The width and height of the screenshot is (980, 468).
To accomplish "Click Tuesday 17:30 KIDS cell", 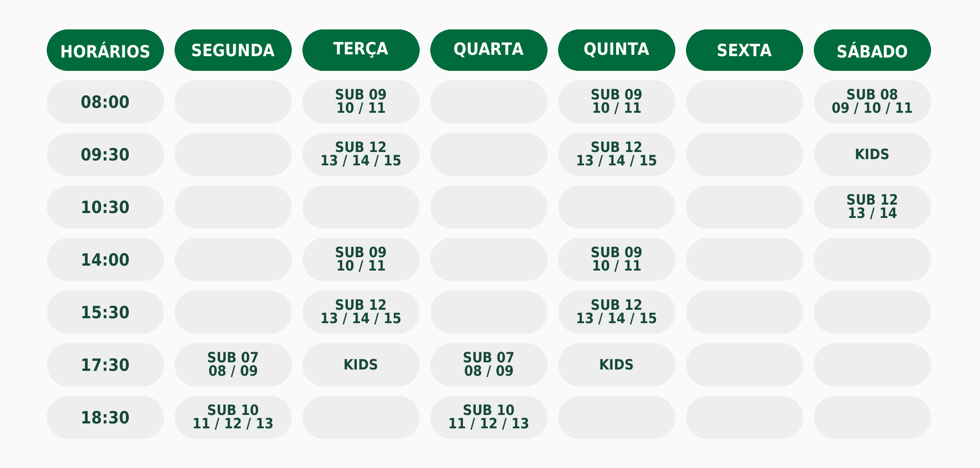I will 361,365.
